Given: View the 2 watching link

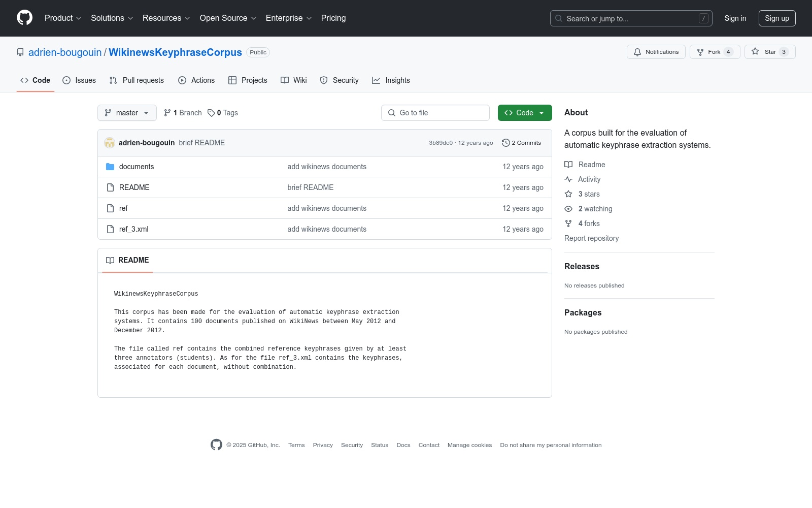Looking at the screenshot, I should [589, 209].
